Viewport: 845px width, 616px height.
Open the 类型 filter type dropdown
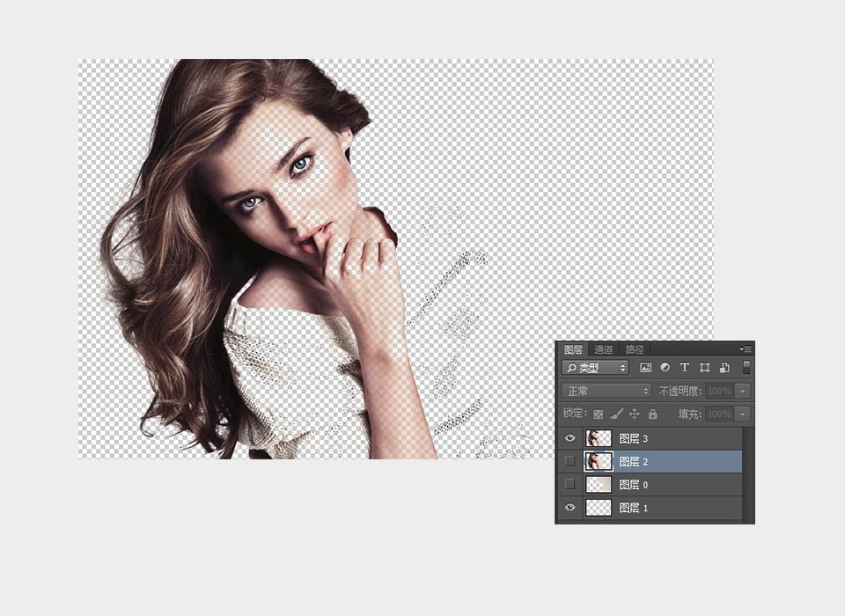point(595,368)
